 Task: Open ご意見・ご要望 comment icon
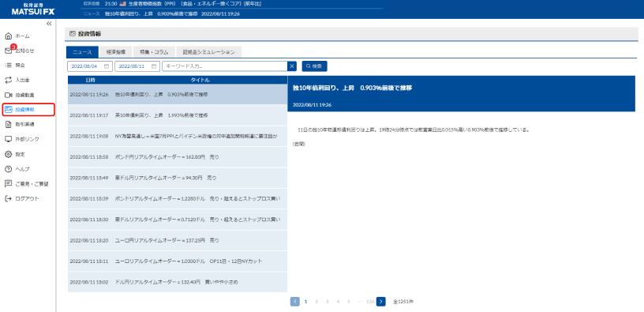tap(8, 184)
